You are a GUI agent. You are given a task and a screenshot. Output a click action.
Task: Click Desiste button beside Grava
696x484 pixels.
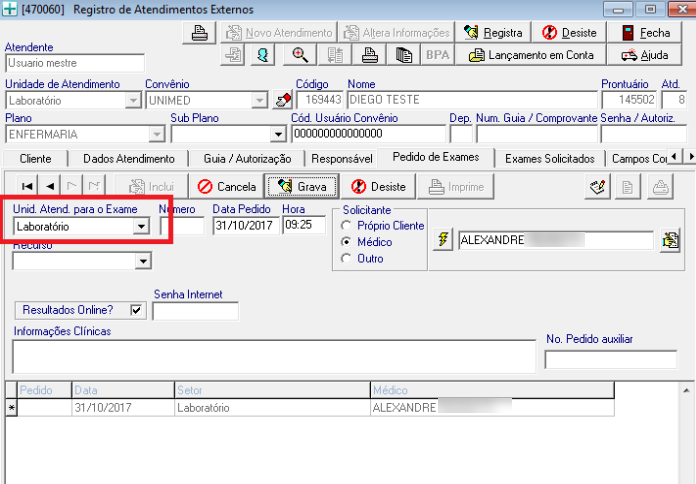378,186
